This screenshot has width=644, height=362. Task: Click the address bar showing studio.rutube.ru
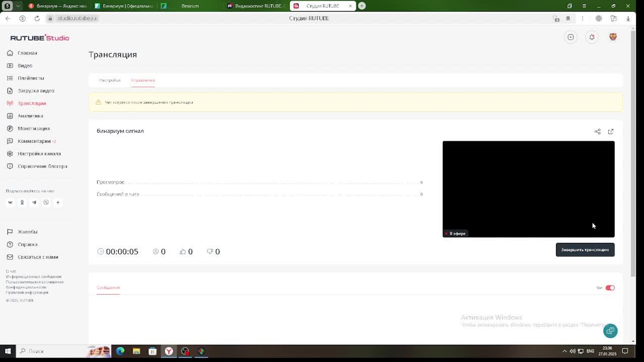tap(77, 18)
